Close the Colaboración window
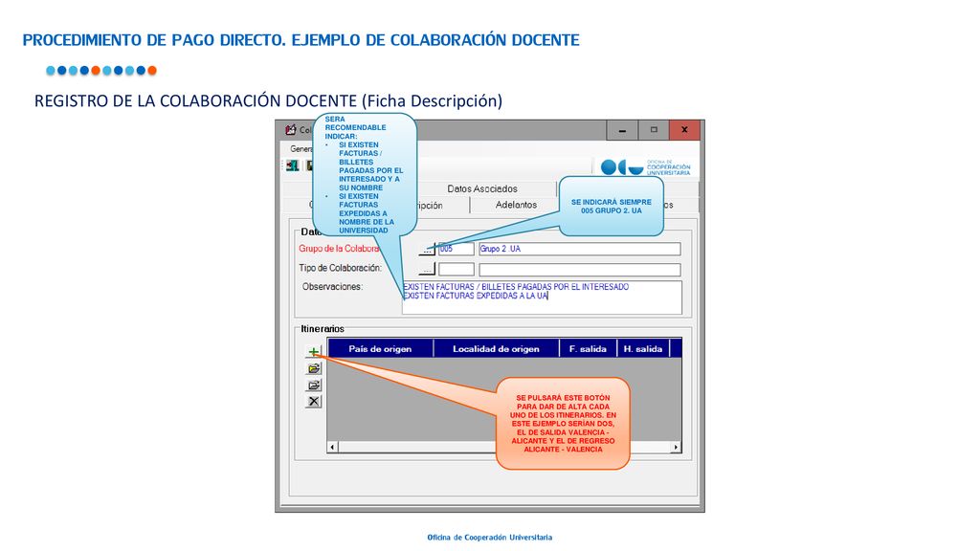 684,130
